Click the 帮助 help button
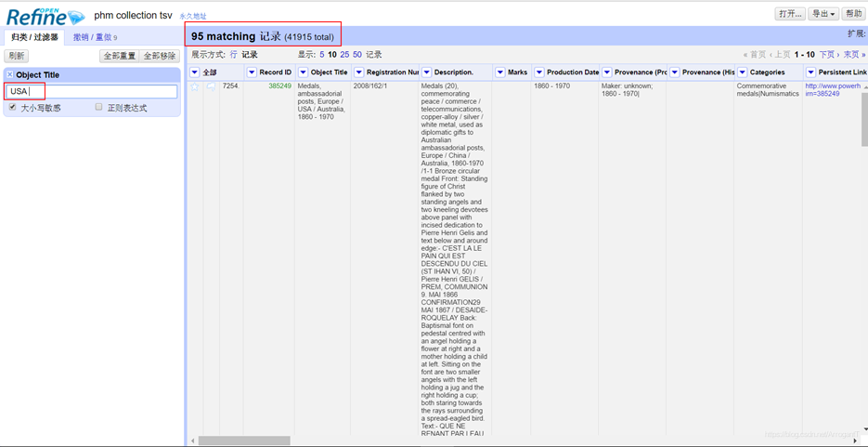The image size is (868, 447). [851, 14]
